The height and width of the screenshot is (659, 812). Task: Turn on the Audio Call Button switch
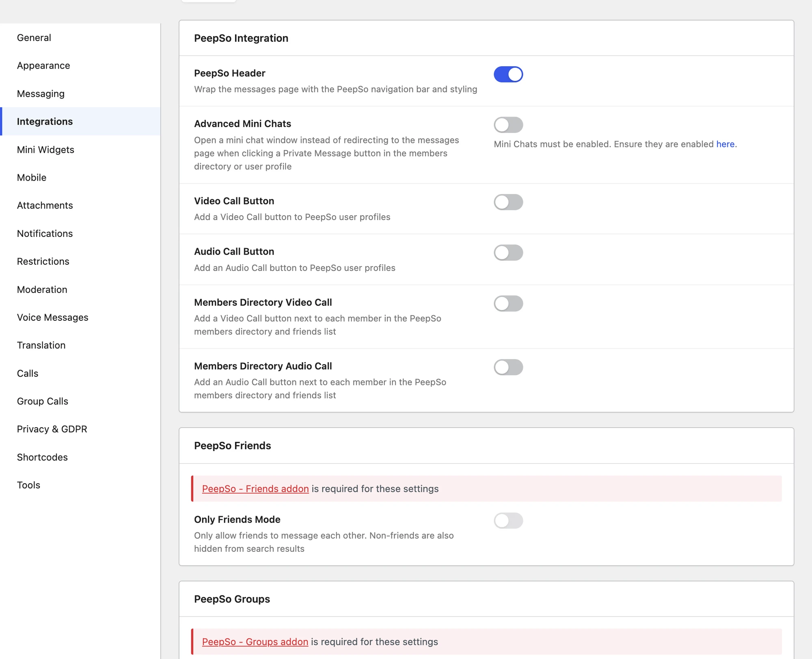pos(508,253)
